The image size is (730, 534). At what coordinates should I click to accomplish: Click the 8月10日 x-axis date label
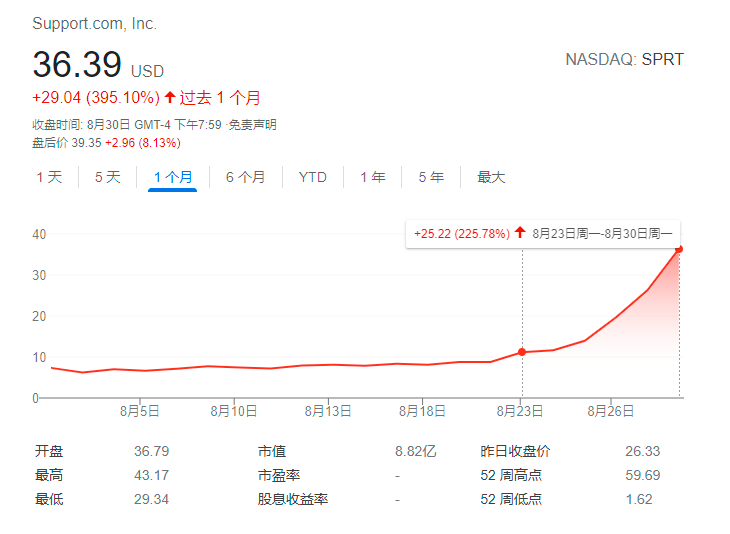pyautogui.click(x=234, y=411)
